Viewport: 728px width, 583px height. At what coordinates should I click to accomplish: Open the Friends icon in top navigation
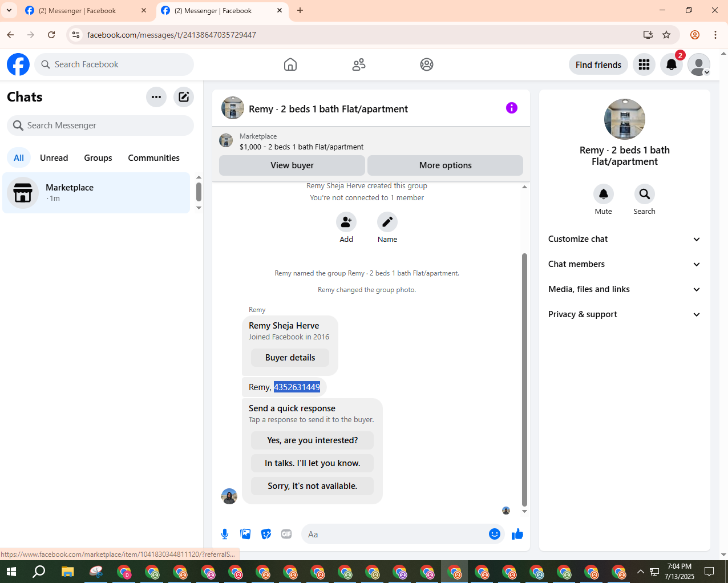(x=359, y=64)
